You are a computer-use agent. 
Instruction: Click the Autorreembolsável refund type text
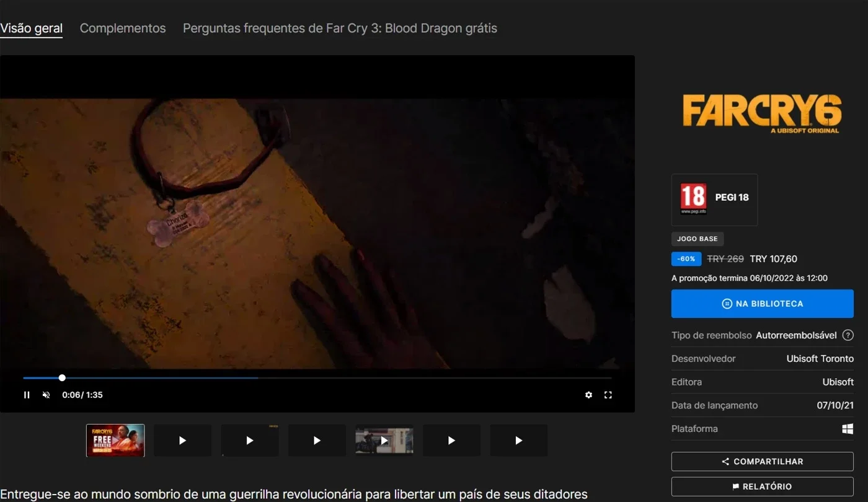pos(796,335)
